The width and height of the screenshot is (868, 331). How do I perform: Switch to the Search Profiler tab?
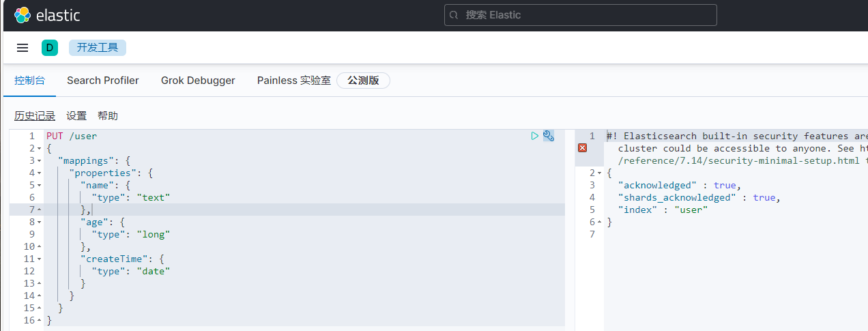pyautogui.click(x=103, y=81)
